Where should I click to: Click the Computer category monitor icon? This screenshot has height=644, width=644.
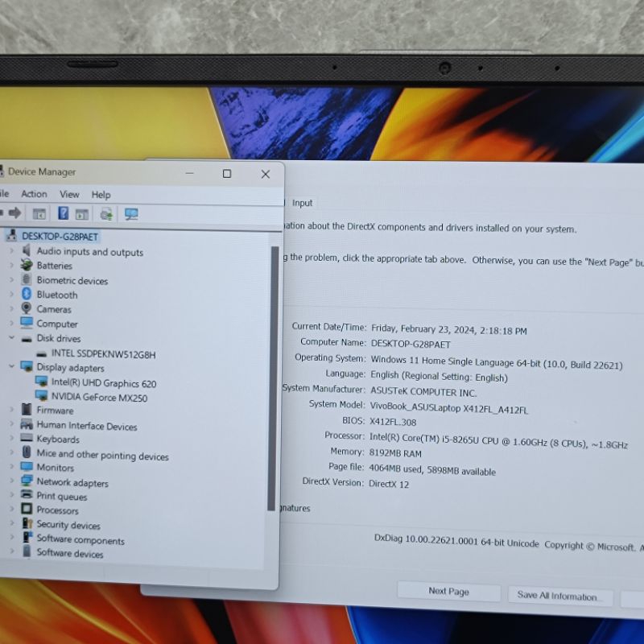(27, 323)
